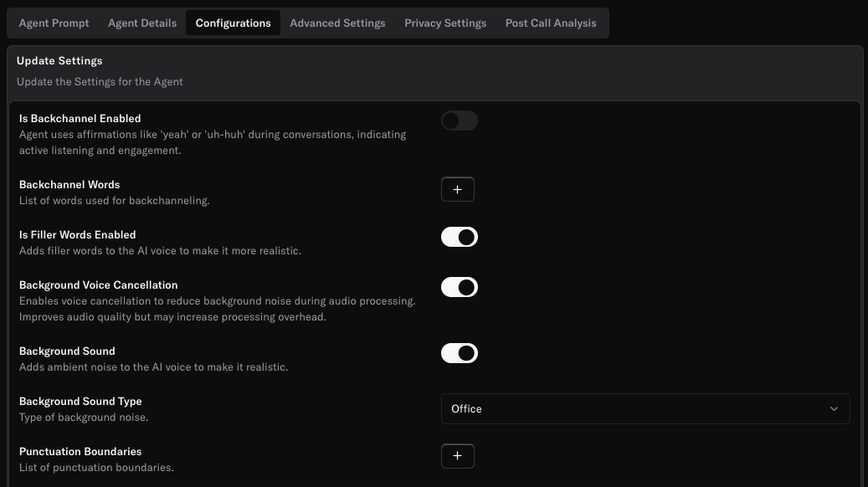Open the Privacy Settings tab
Viewport: 868px width, 487px height.
(x=445, y=23)
